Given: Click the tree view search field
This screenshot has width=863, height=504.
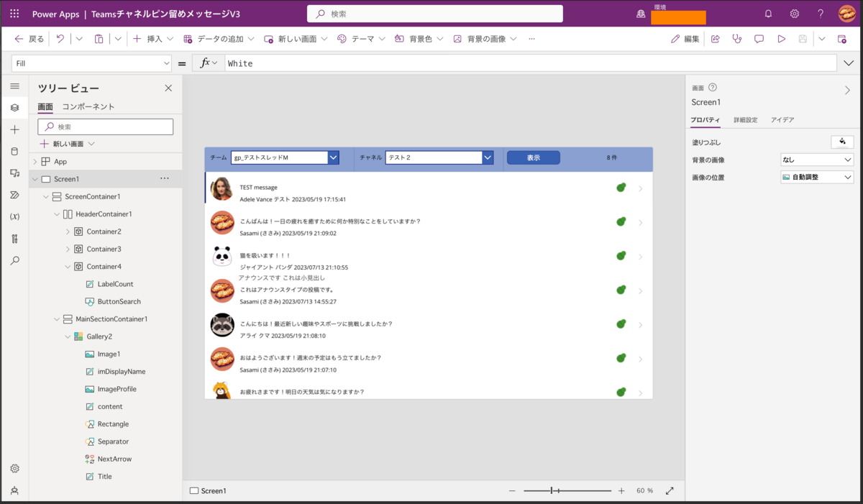Looking at the screenshot, I should [x=106, y=127].
